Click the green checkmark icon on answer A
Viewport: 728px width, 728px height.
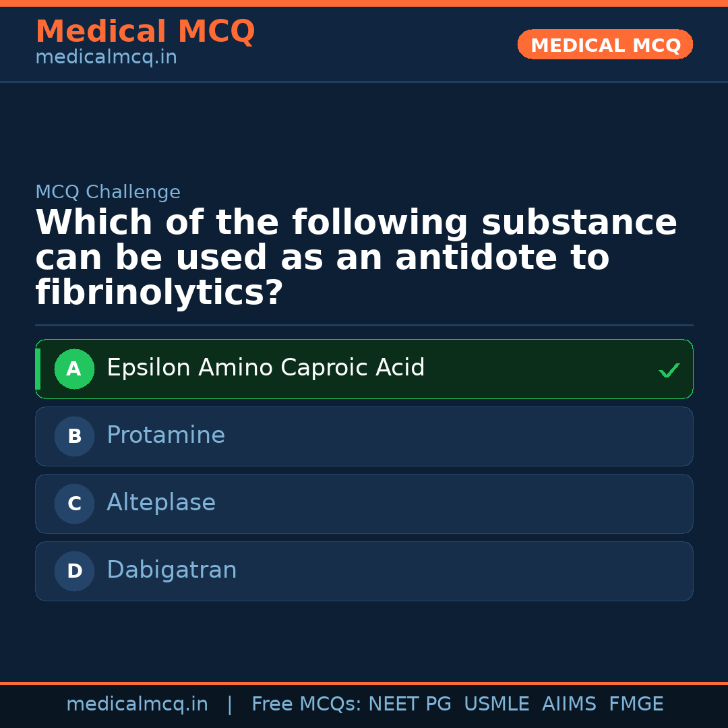668,369
